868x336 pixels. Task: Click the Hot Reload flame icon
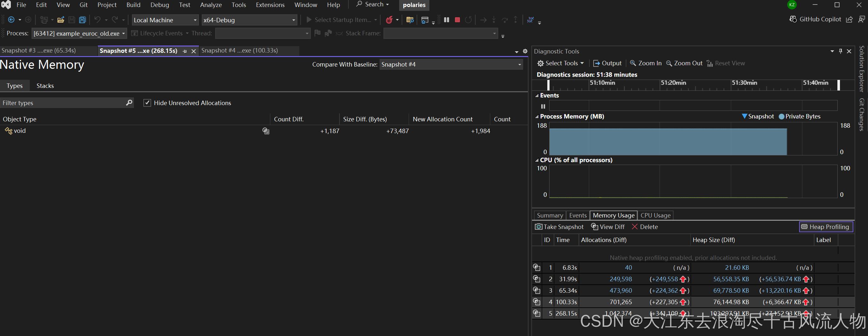(x=390, y=20)
